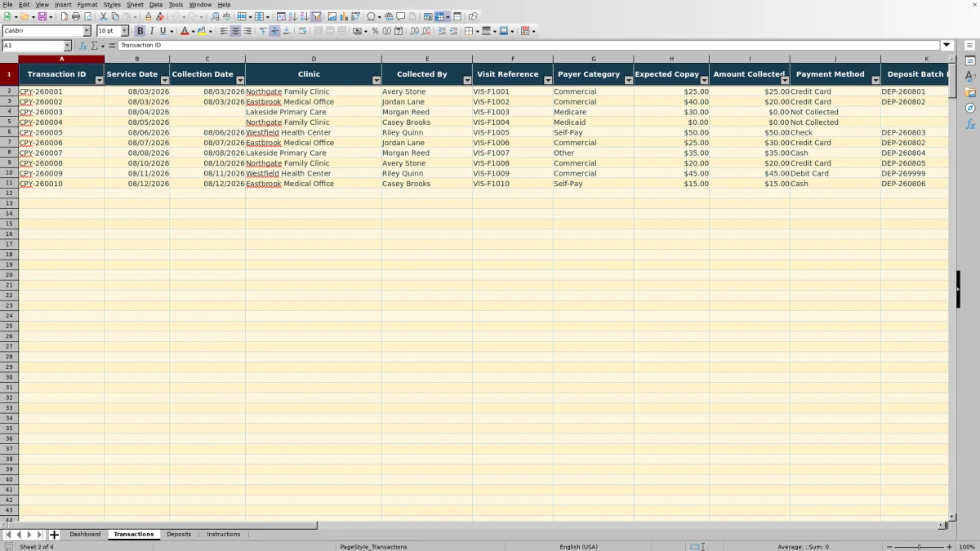This screenshot has height=551, width=980.
Task: Open the sidebar Styles icon
Action: pyautogui.click(x=970, y=77)
